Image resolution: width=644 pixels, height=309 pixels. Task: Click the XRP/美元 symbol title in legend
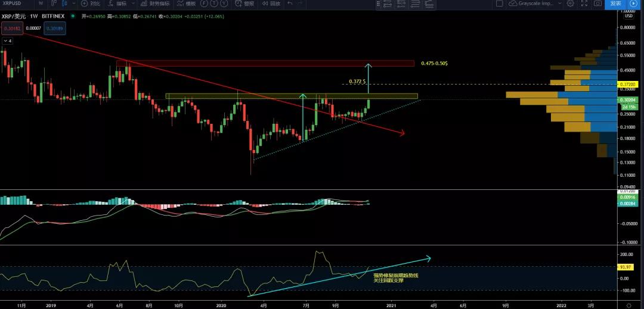click(14, 17)
